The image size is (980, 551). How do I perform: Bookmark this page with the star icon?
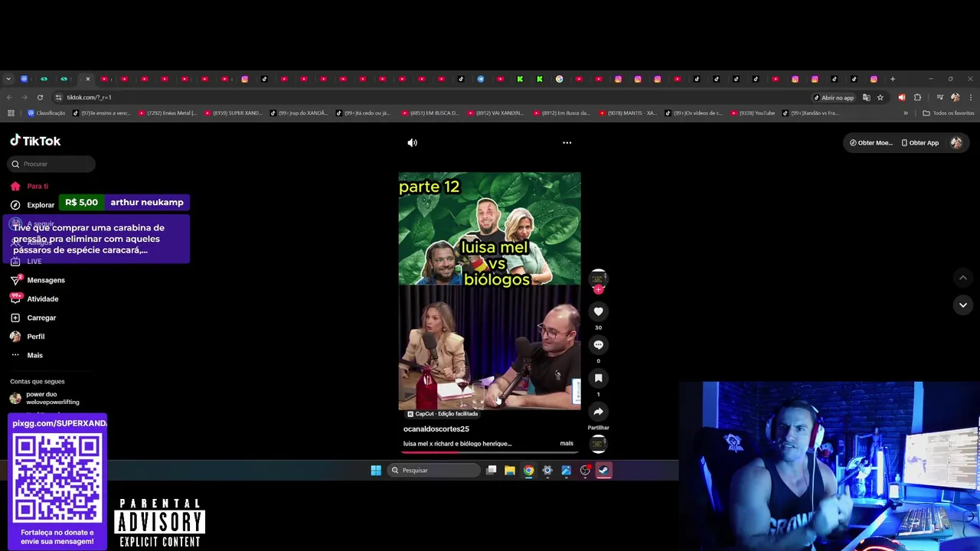tap(880, 97)
